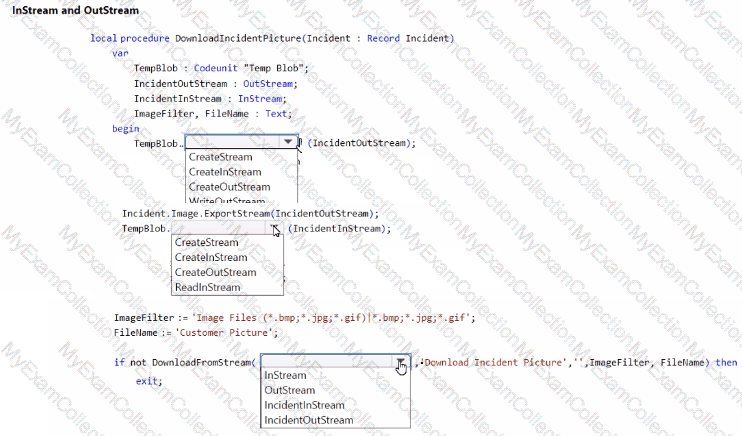Select the IncidentOutStream list option
The height and width of the screenshot is (436, 742).
click(x=308, y=420)
